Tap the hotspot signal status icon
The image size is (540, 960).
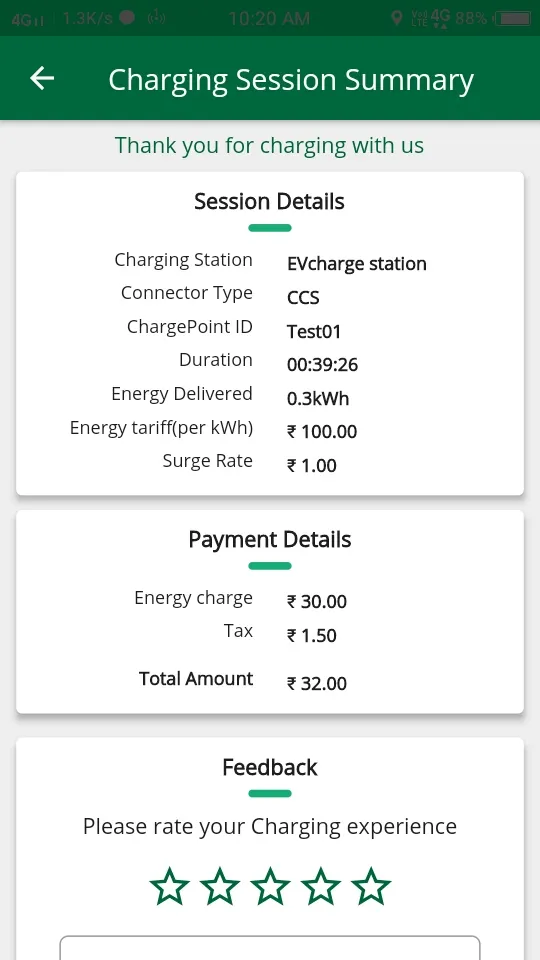coord(157,18)
